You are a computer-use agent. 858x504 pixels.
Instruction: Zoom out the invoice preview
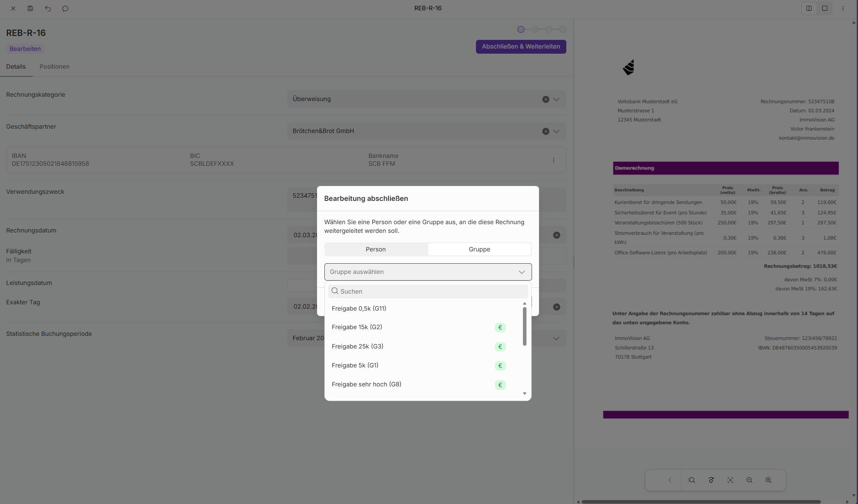click(x=749, y=480)
